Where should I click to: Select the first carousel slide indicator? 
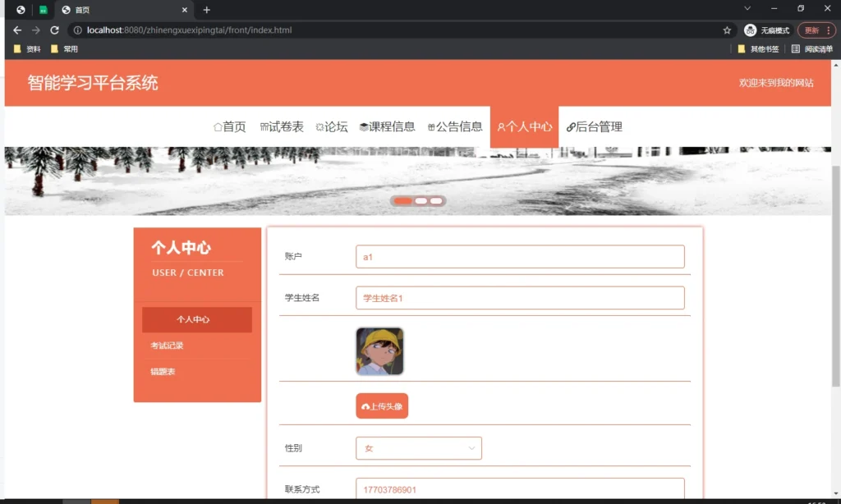402,201
